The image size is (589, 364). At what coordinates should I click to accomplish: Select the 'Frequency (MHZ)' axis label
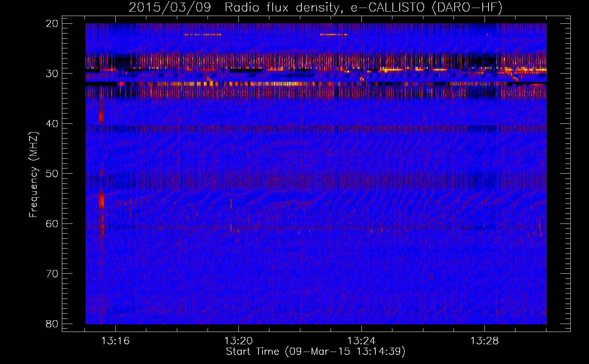33,174
